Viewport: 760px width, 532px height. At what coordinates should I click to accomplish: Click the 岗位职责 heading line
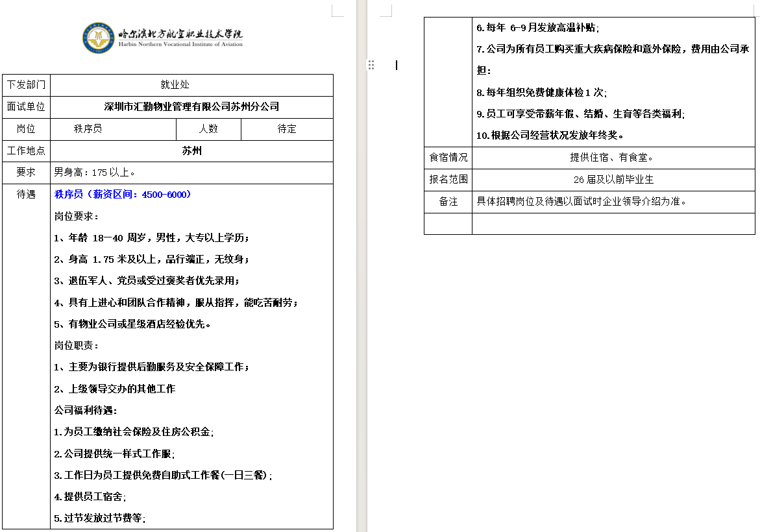(77, 345)
